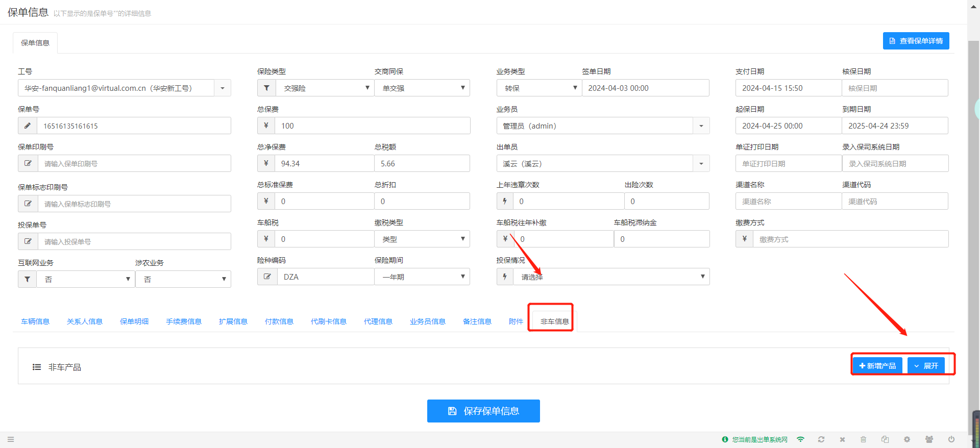
Task: Click edit icon beside 保单标志印刷号 field
Action: click(28, 204)
